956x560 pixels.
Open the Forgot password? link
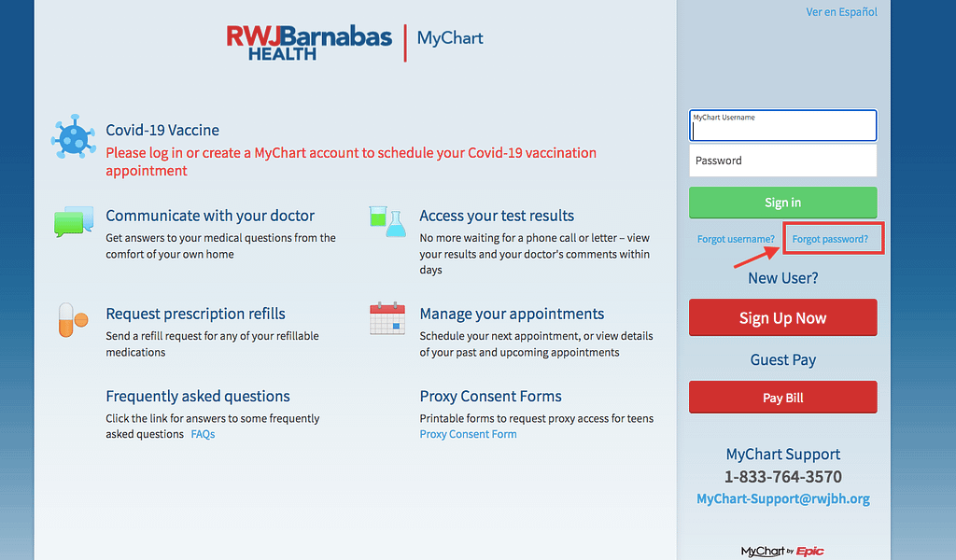pos(830,239)
